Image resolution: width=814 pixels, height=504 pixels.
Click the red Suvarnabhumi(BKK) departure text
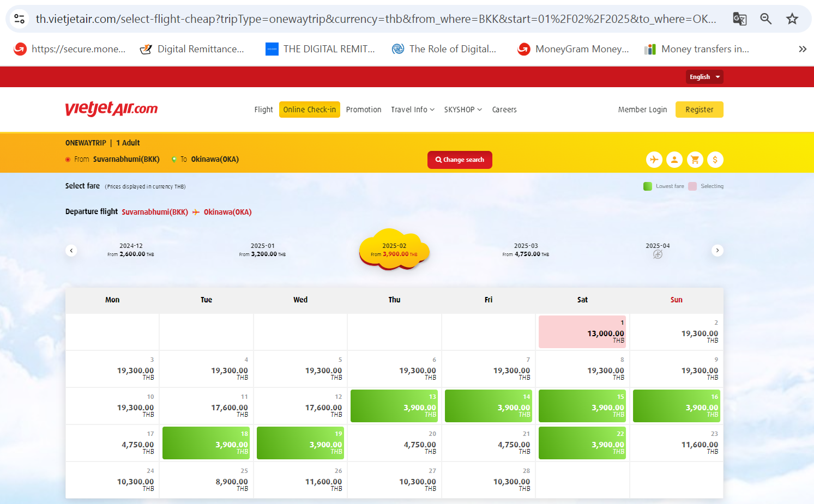[155, 212]
